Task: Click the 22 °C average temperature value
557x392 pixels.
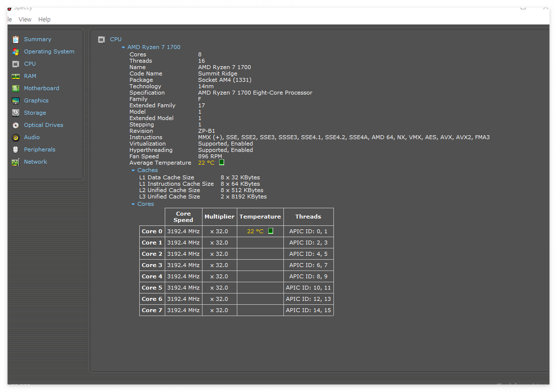Action: point(206,163)
